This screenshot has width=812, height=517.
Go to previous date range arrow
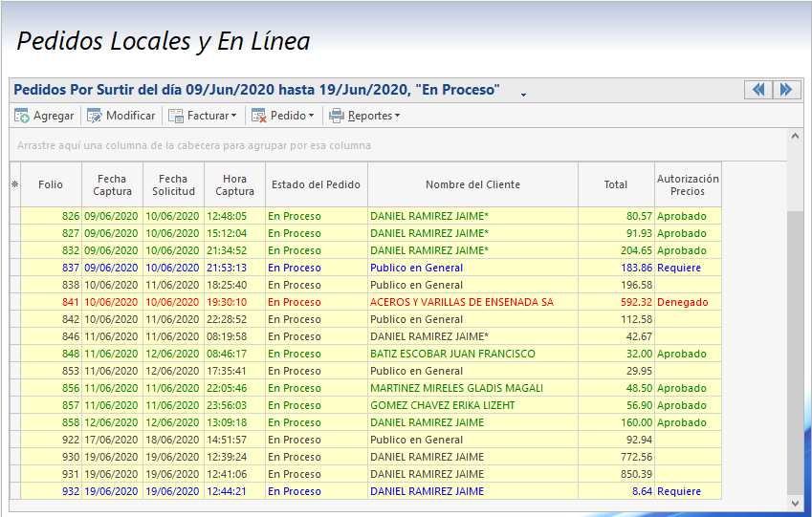click(x=758, y=90)
